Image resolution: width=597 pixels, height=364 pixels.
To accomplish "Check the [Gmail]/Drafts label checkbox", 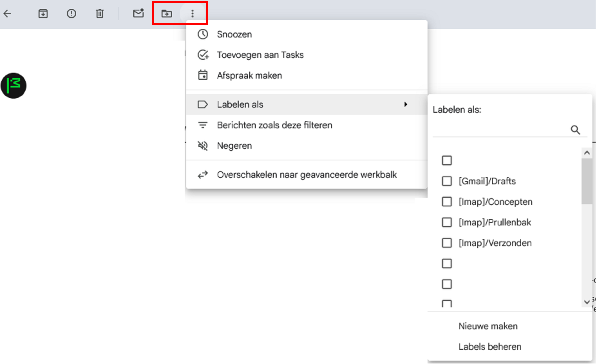I will pyautogui.click(x=447, y=181).
